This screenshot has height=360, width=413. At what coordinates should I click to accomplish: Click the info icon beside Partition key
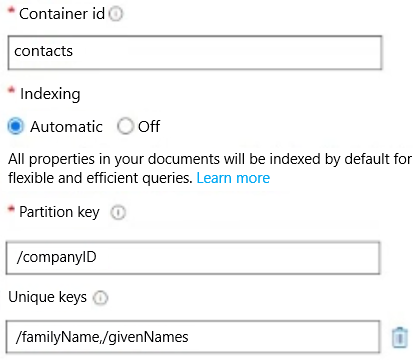tap(118, 213)
